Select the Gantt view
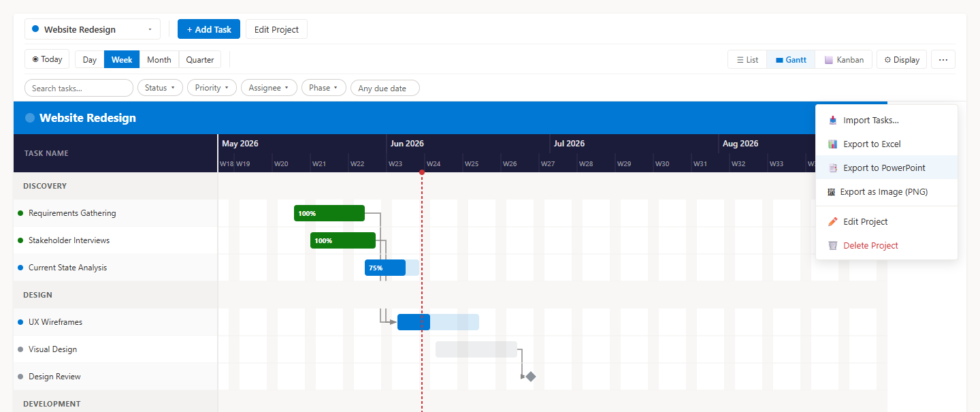The width and height of the screenshot is (980, 412). point(791,60)
